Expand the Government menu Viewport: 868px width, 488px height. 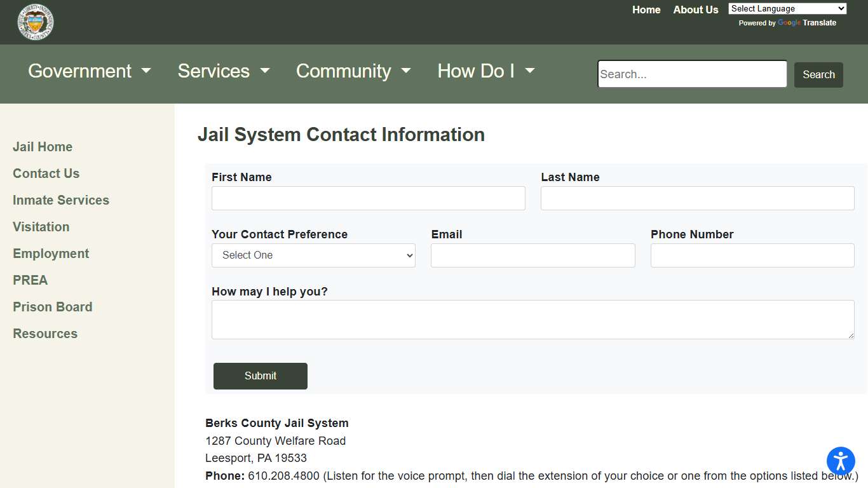pyautogui.click(x=90, y=71)
